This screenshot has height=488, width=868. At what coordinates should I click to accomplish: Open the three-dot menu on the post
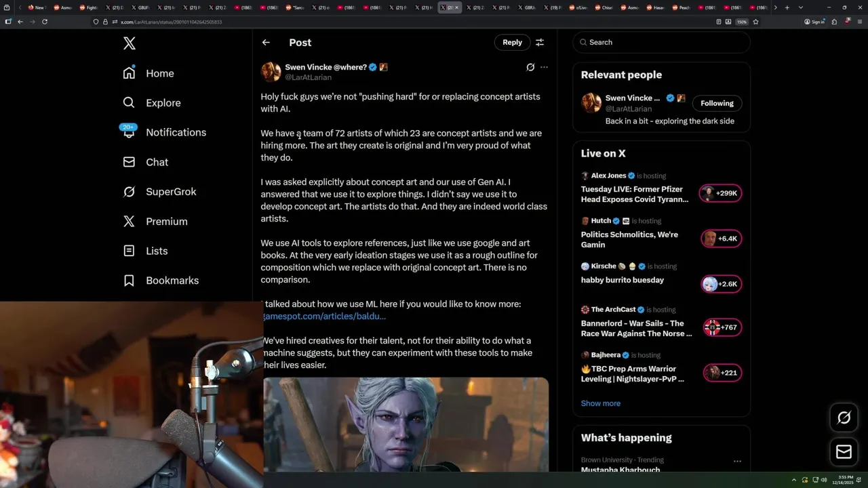click(x=544, y=67)
